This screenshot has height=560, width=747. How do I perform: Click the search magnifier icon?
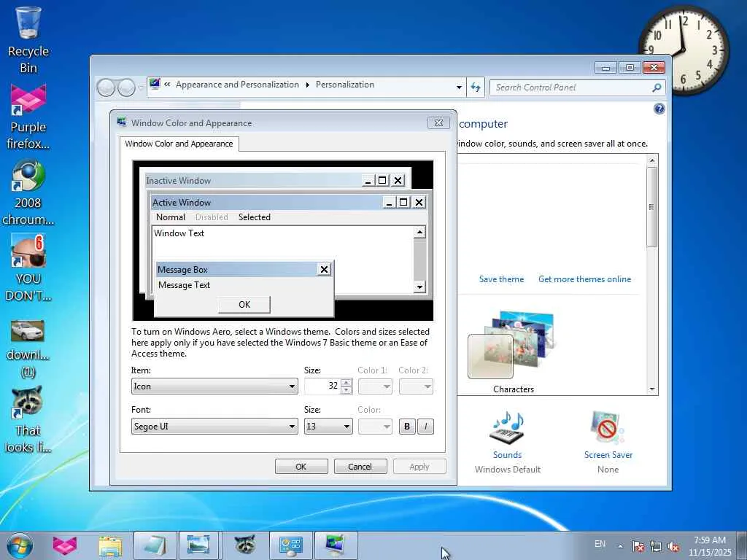(x=657, y=87)
